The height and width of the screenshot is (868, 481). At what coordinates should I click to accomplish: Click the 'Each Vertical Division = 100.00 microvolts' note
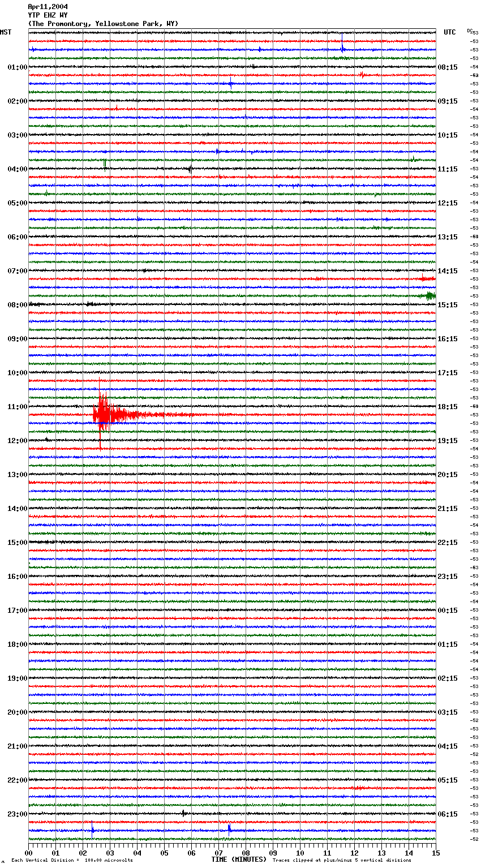click(72, 860)
